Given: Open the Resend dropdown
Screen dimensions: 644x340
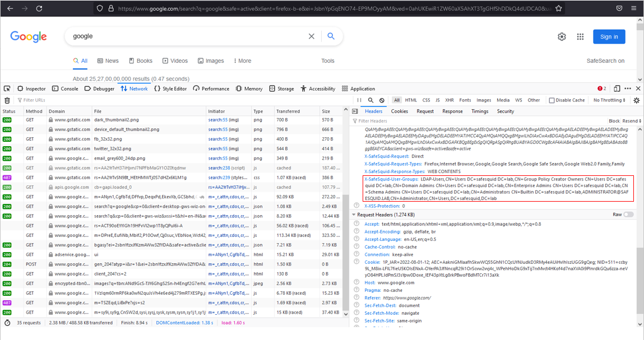Looking at the screenshot, I should (632, 121).
